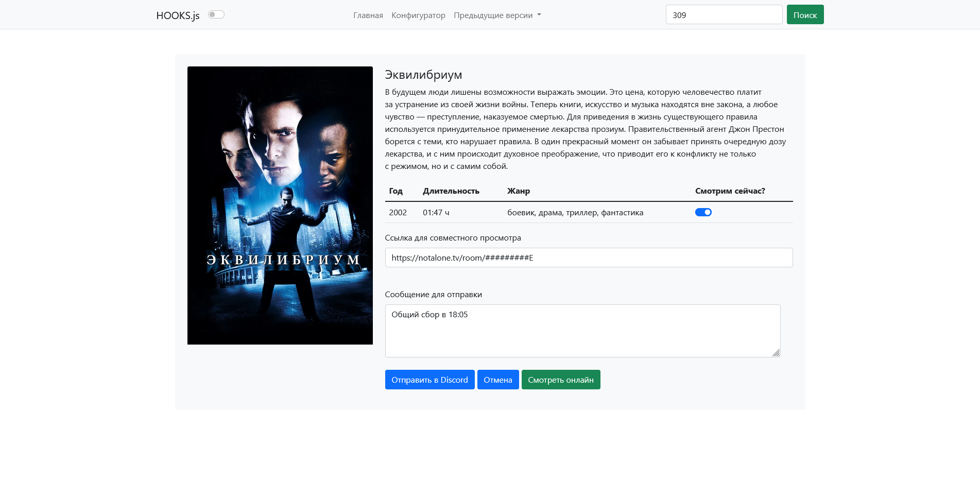980x497 pixels.
Task: Go to the Главная page
Action: (x=368, y=15)
